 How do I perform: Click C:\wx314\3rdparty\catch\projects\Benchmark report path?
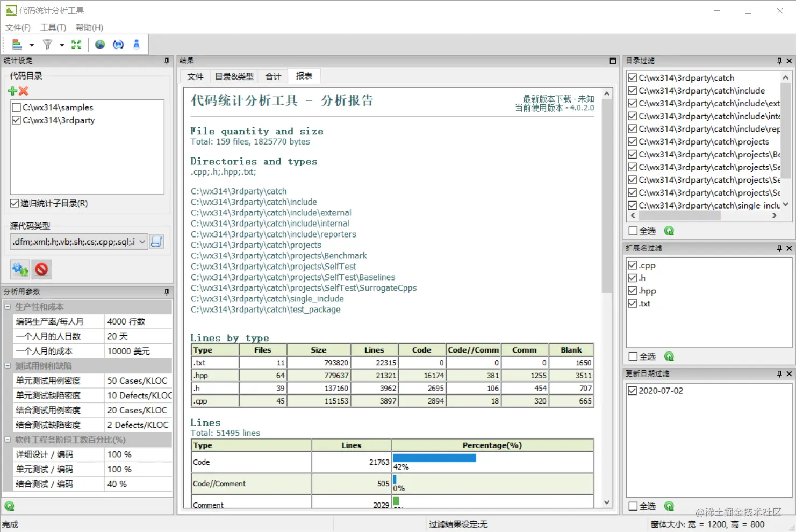[279, 256]
